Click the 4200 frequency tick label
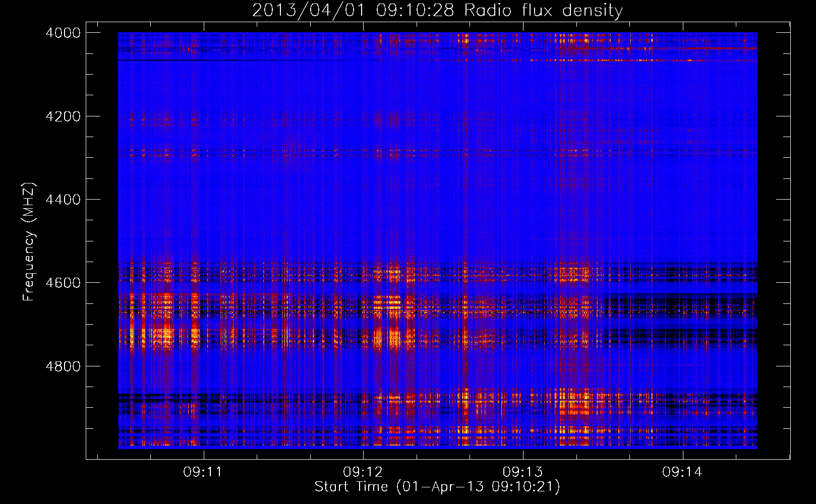 click(63, 116)
